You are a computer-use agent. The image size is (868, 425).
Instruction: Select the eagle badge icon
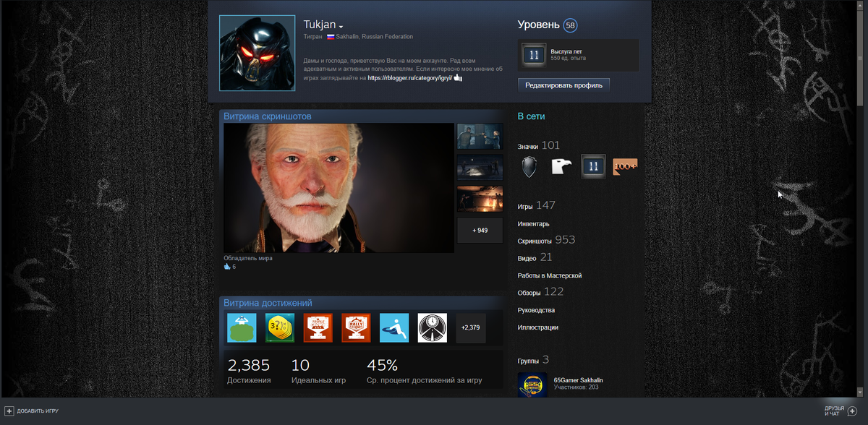561,166
